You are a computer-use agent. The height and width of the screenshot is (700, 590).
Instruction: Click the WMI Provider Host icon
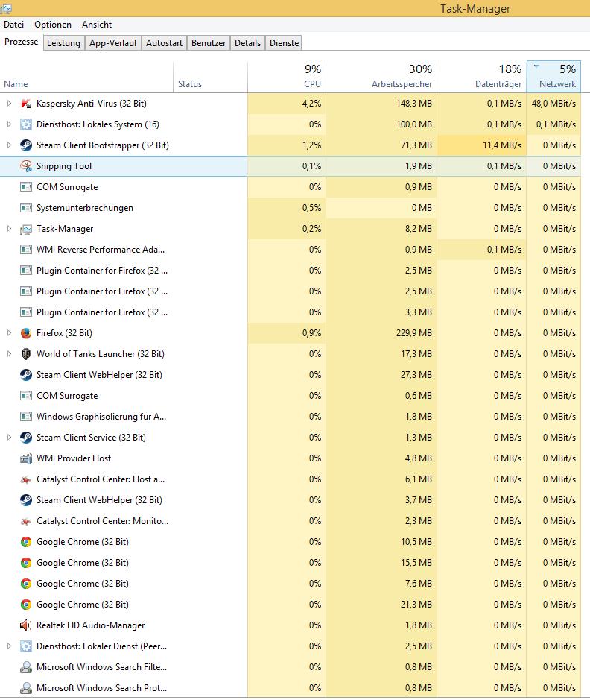pos(26,458)
